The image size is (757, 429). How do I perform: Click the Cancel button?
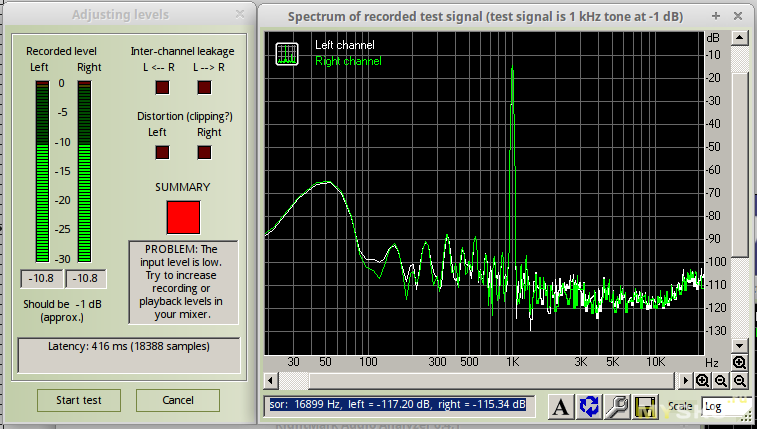[x=178, y=400]
